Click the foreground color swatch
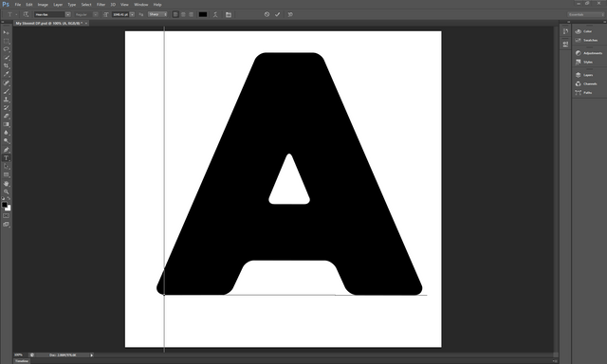The height and width of the screenshot is (364, 607). [4, 205]
